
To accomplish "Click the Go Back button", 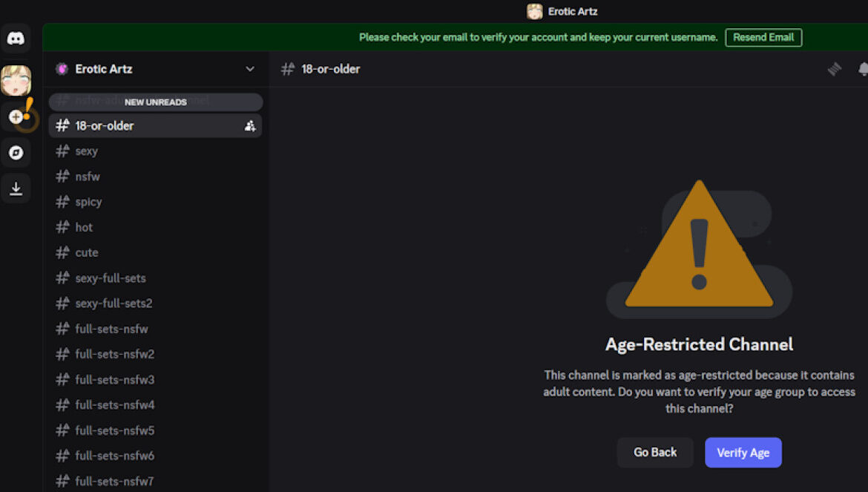I will pyautogui.click(x=655, y=453).
